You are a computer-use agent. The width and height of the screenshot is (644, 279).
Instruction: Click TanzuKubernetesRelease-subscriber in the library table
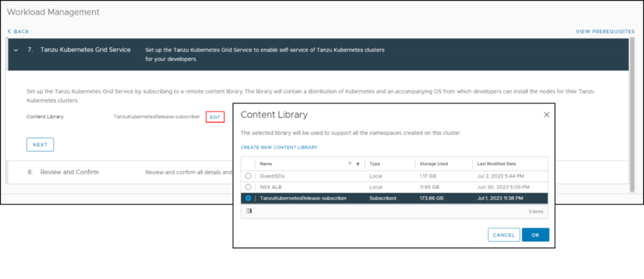[303, 198]
